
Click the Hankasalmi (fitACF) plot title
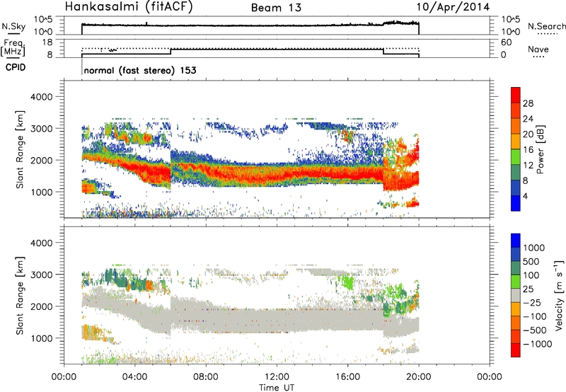point(129,7)
